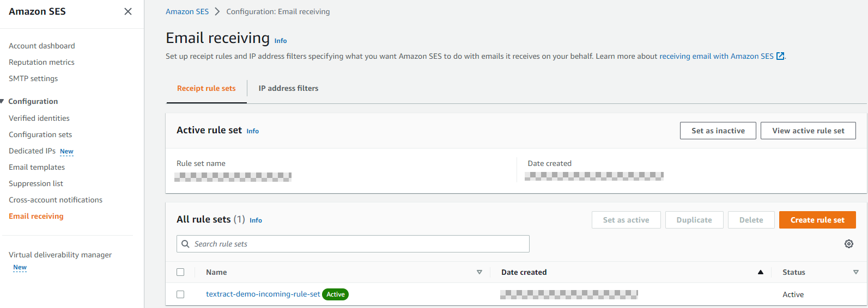Switch to the Receipt rule sets tab
The height and width of the screenshot is (308, 868).
pyautogui.click(x=207, y=88)
